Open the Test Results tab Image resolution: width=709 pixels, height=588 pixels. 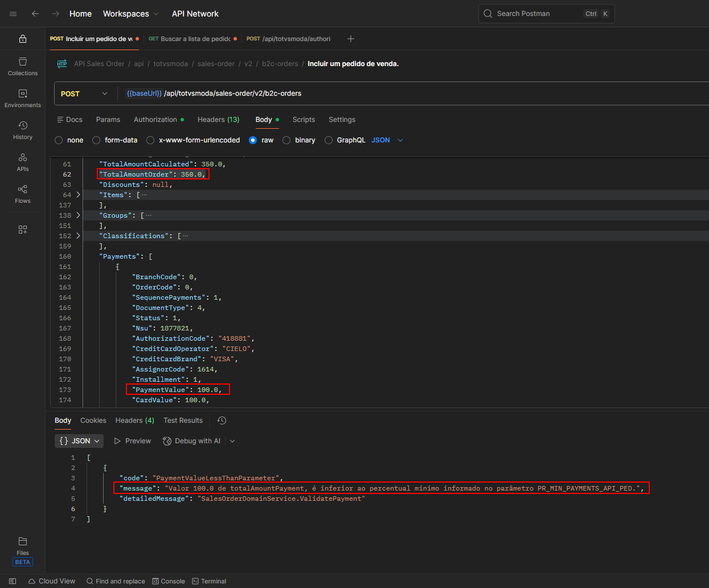point(183,420)
